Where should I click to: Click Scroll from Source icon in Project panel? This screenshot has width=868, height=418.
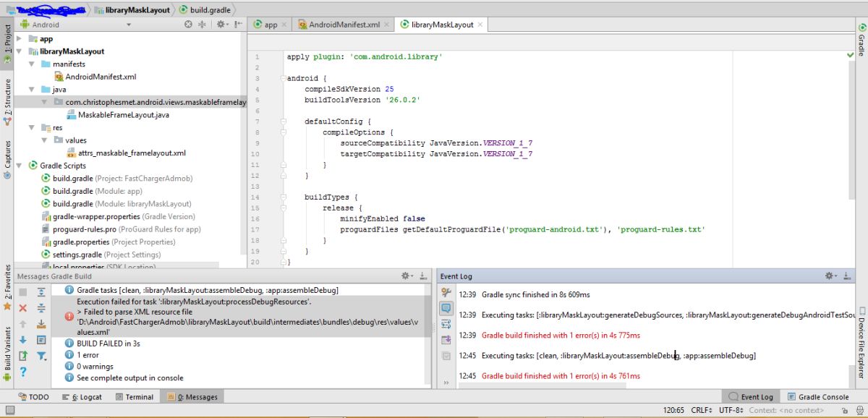(x=189, y=25)
